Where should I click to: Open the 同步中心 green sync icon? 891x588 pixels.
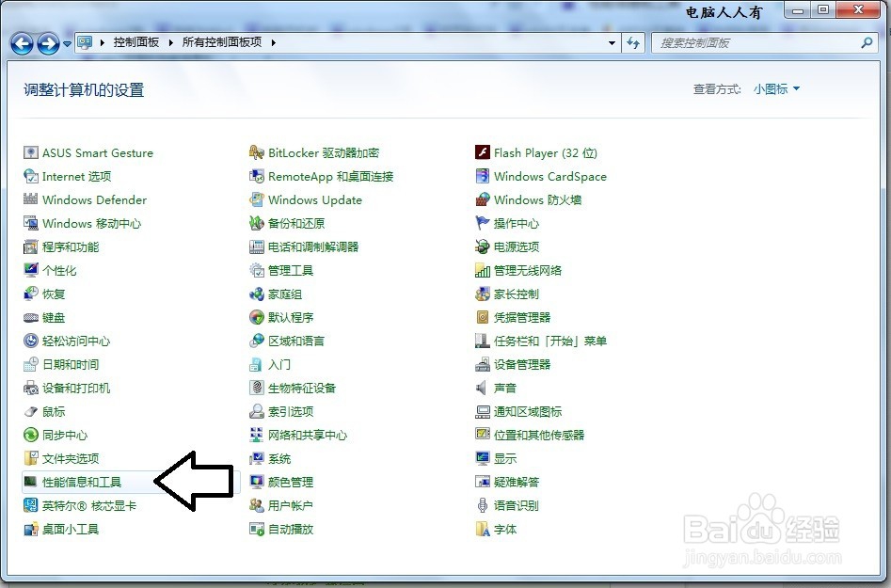click(31, 435)
